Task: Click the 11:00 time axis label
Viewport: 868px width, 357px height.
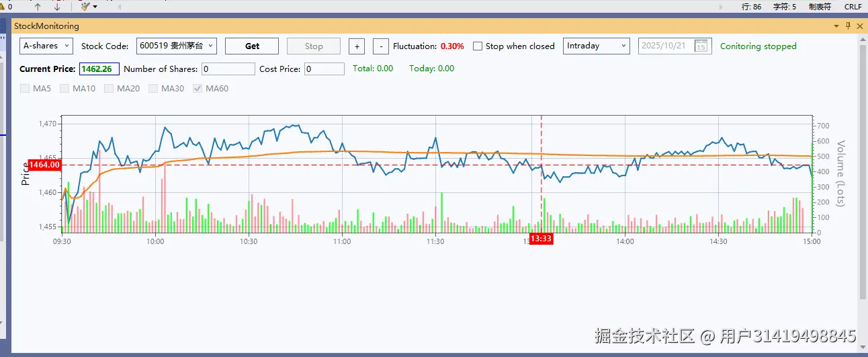Action: tap(341, 241)
